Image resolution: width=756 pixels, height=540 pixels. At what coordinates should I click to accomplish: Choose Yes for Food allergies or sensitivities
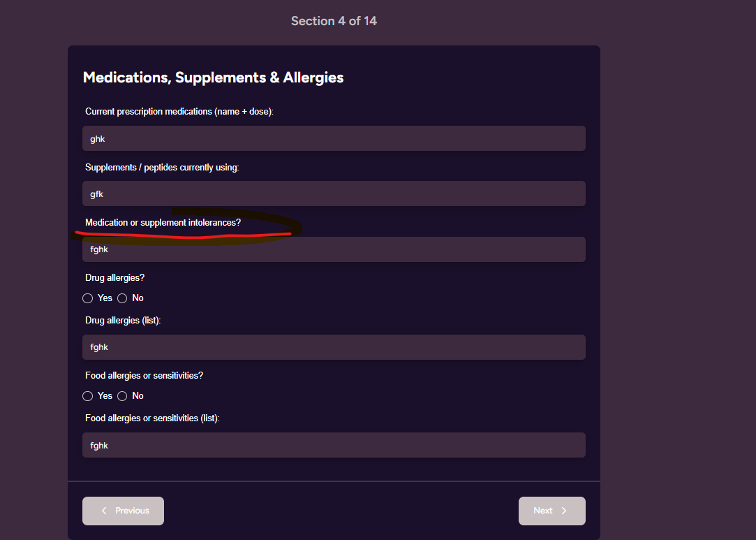88,396
